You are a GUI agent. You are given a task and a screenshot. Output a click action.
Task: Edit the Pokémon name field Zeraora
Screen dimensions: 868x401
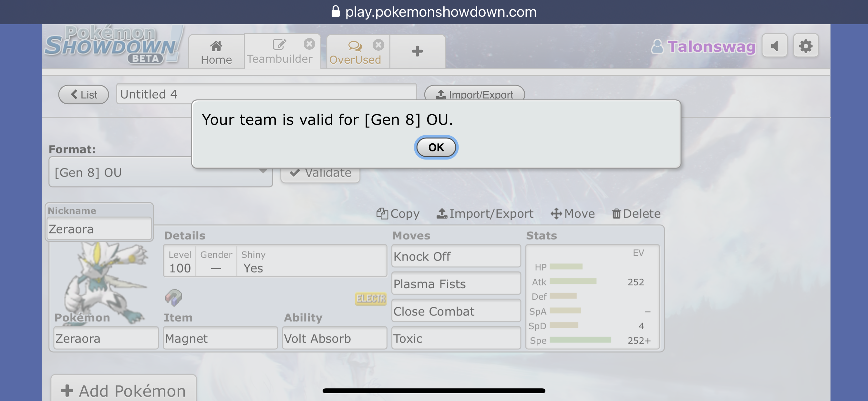pos(106,338)
